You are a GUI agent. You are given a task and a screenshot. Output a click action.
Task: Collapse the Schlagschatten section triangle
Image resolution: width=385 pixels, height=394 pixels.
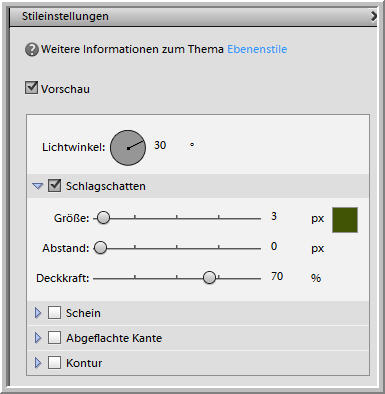[38, 186]
